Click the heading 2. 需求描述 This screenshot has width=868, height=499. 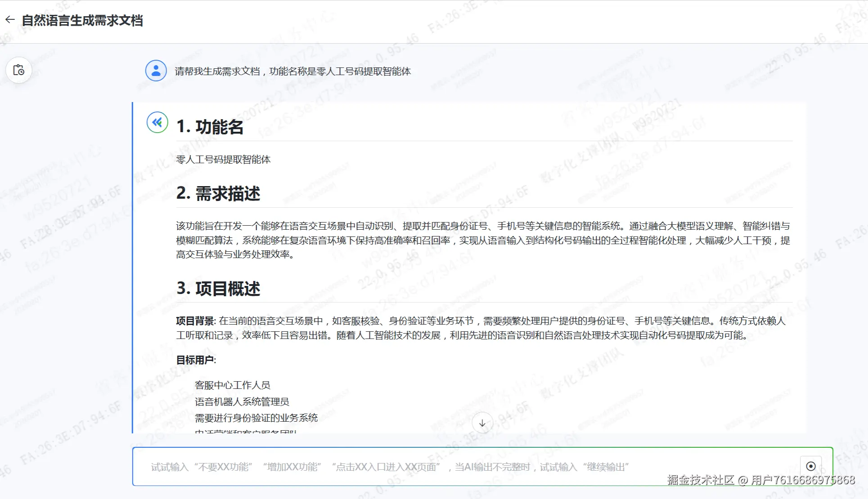click(x=218, y=193)
